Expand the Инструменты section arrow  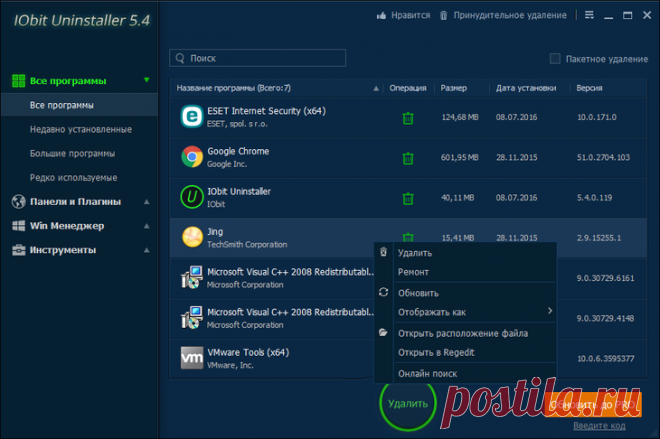(146, 250)
